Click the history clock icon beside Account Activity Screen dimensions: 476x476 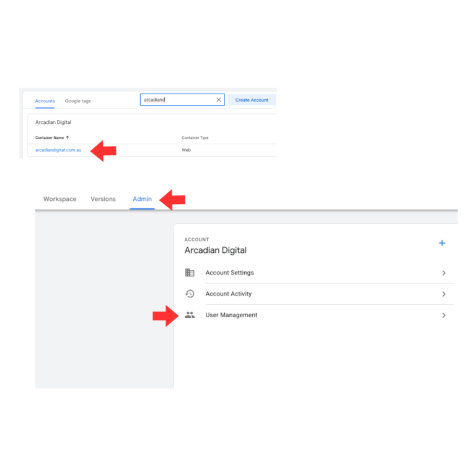click(x=190, y=294)
